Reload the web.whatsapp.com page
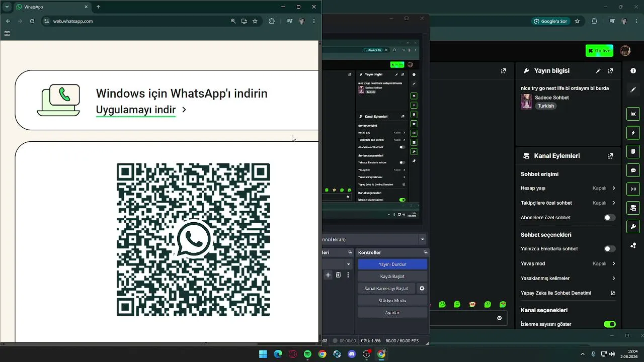Image resolution: width=644 pixels, height=362 pixels. click(32, 21)
